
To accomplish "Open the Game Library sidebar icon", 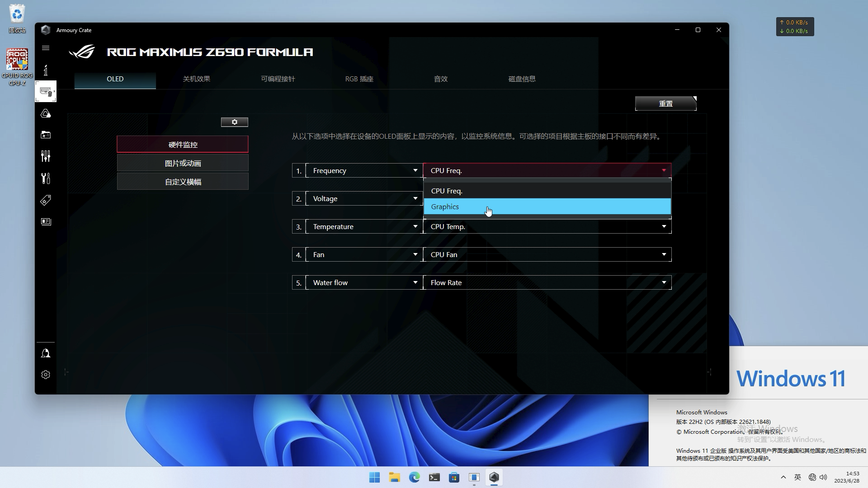I will [46, 135].
